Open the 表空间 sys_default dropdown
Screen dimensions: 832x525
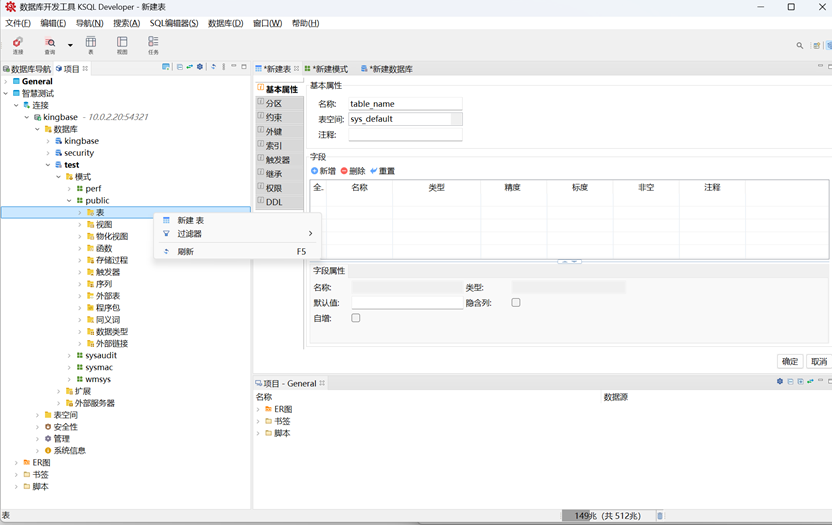457,119
